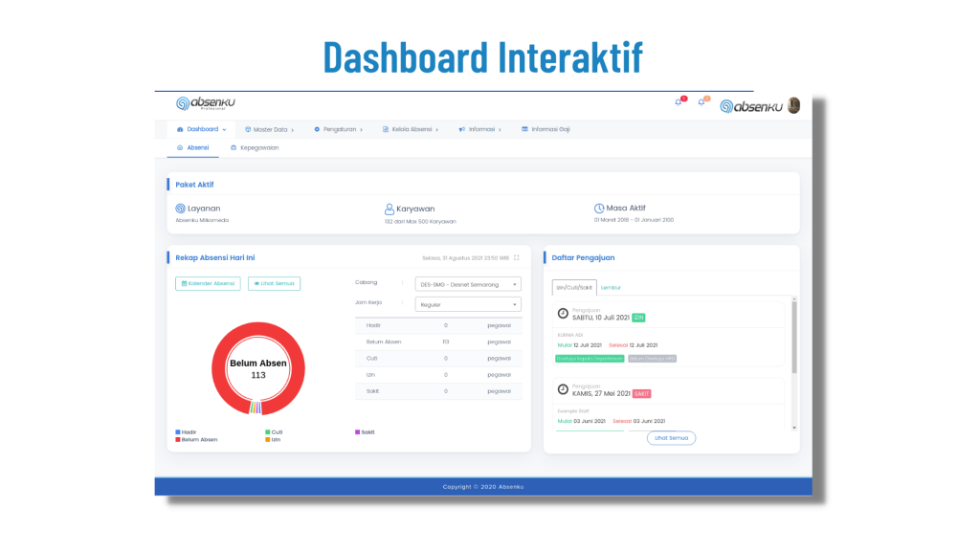
Task: Switch to the Kepegawaian tab
Action: pyautogui.click(x=255, y=148)
